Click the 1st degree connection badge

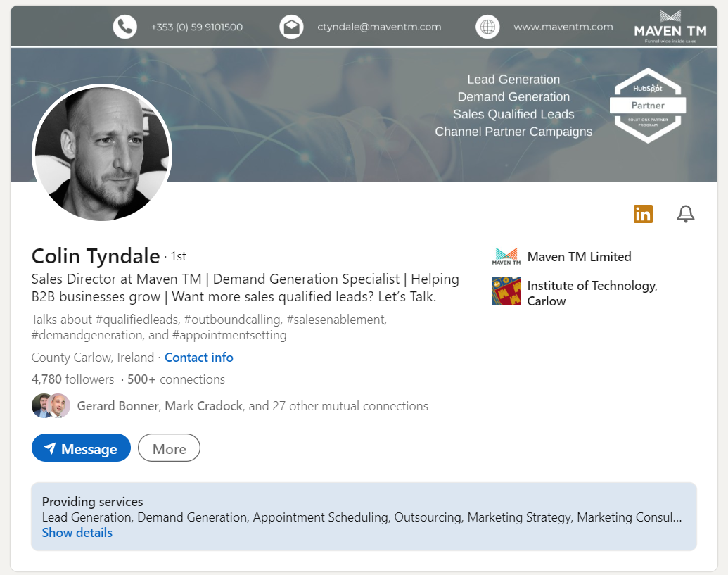[178, 256]
